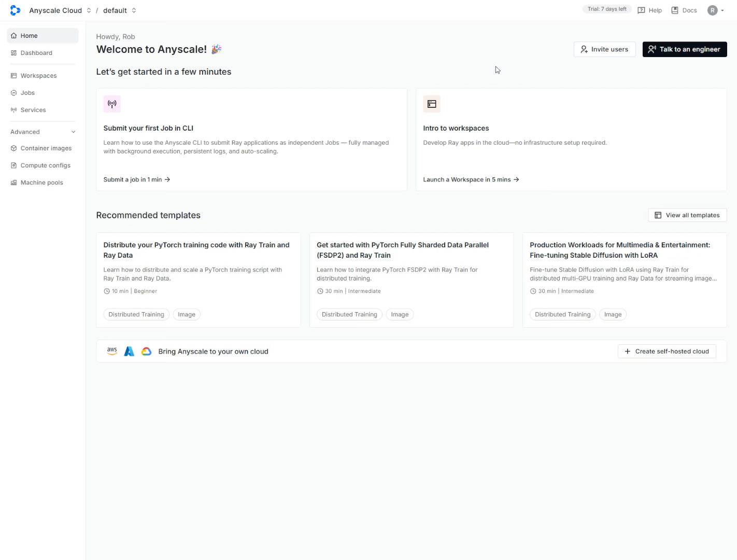Click the party popper emoji
The height and width of the screenshot is (560, 737).
tap(216, 49)
